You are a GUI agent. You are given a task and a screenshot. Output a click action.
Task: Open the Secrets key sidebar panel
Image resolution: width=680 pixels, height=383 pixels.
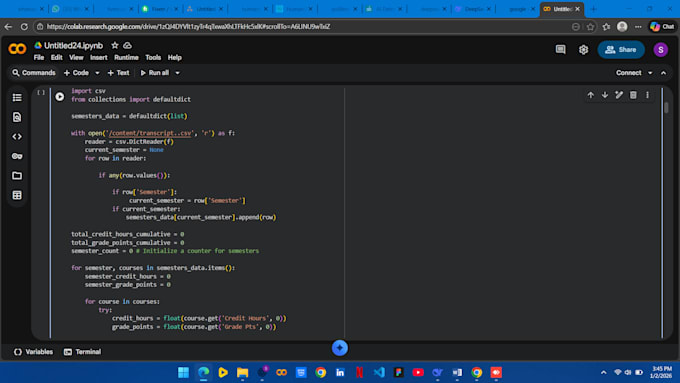pyautogui.click(x=17, y=156)
